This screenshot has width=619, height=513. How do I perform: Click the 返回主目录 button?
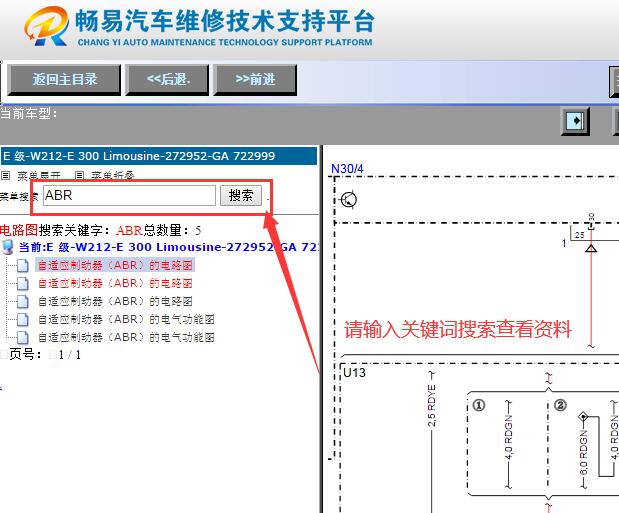click(x=64, y=80)
